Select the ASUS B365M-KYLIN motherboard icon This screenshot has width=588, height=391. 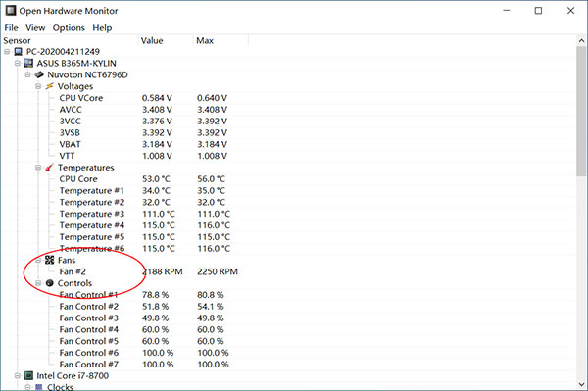pos(28,63)
